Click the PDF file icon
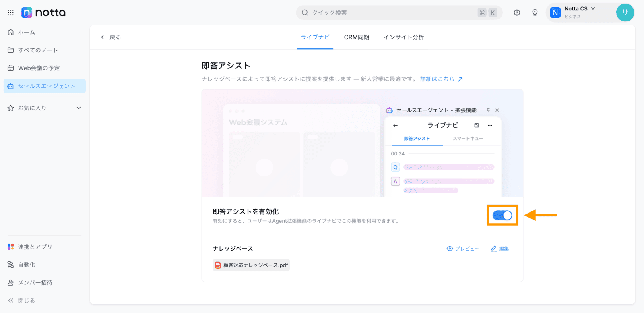Image resolution: width=644 pixels, height=313 pixels. pos(218,265)
